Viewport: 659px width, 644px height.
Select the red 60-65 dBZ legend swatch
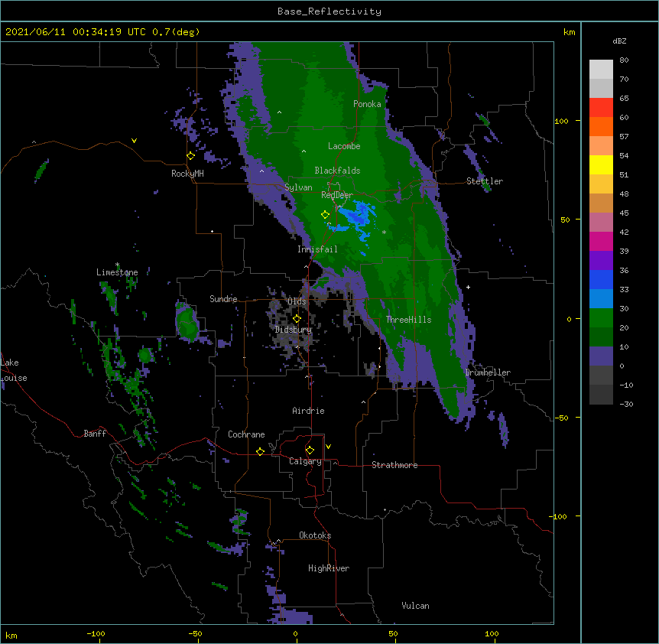(x=601, y=107)
